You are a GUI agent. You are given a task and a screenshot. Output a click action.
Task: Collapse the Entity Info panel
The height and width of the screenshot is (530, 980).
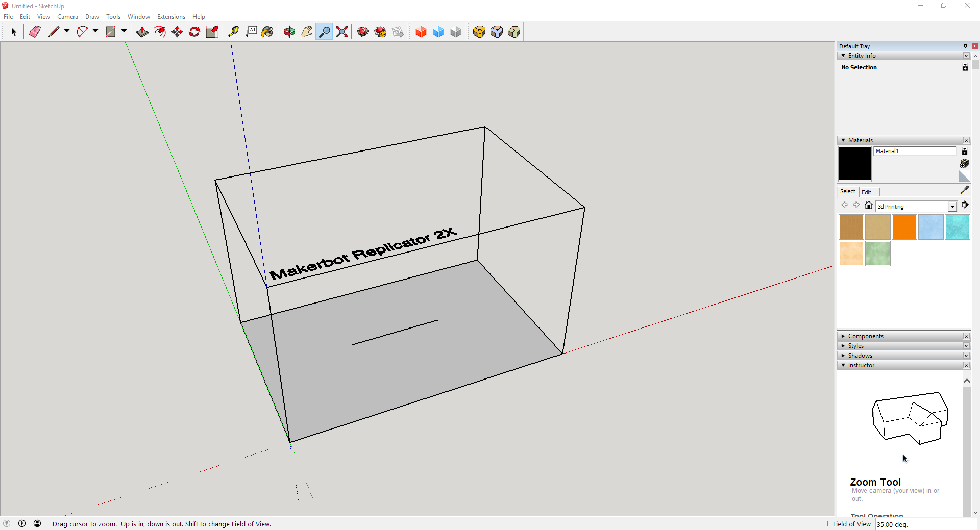point(843,56)
